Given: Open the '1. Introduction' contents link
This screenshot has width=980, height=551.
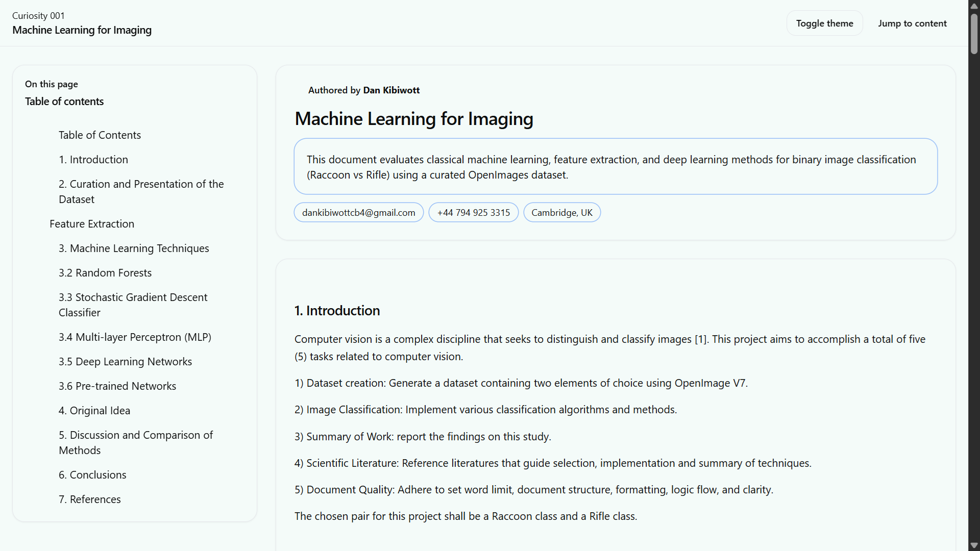Looking at the screenshot, I should 93,160.
